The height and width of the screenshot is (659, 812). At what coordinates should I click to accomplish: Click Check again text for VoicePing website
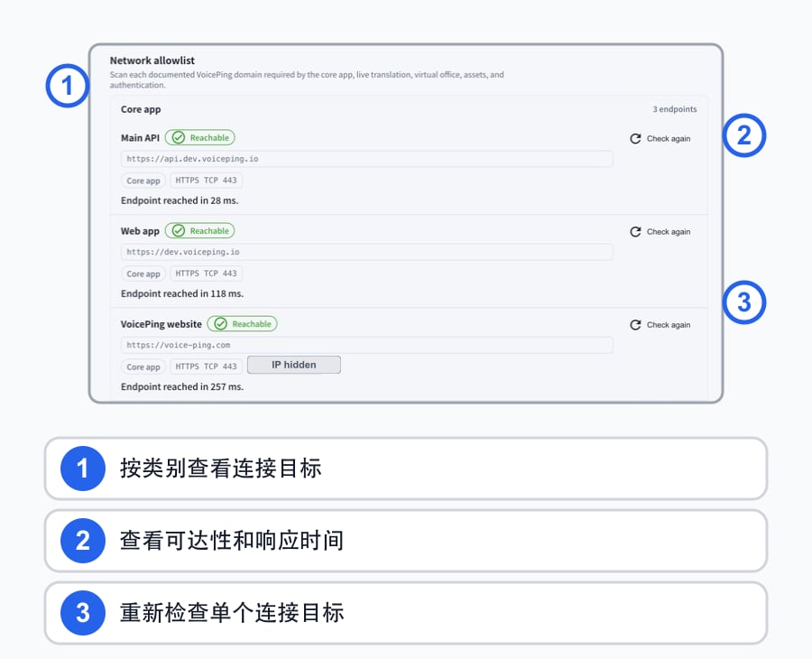pos(669,325)
